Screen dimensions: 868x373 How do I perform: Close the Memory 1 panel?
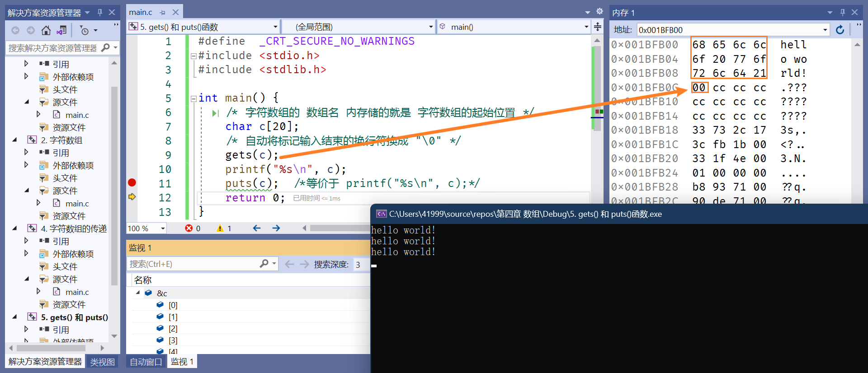click(x=855, y=12)
